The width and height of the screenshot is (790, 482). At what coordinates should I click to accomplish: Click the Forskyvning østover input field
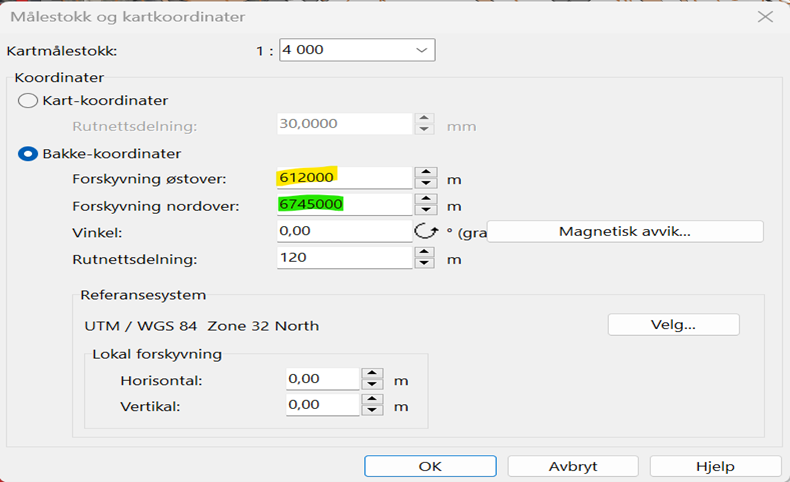point(345,178)
